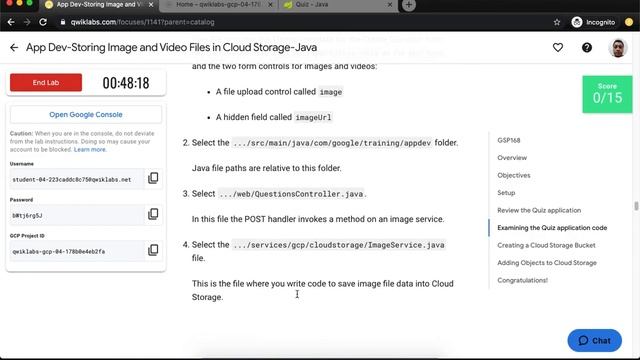
Task: Click the QuestionsController.java path text
Action: (291, 194)
